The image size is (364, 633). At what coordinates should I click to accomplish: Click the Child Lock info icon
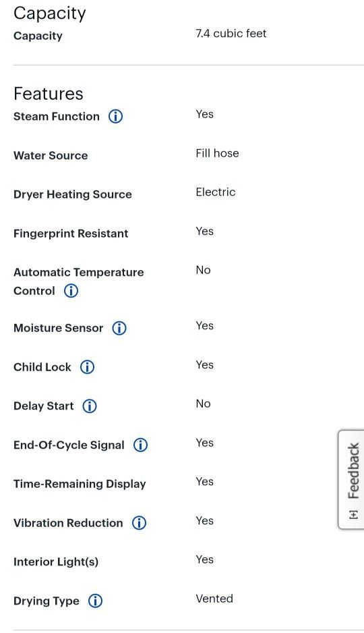pyautogui.click(x=87, y=367)
